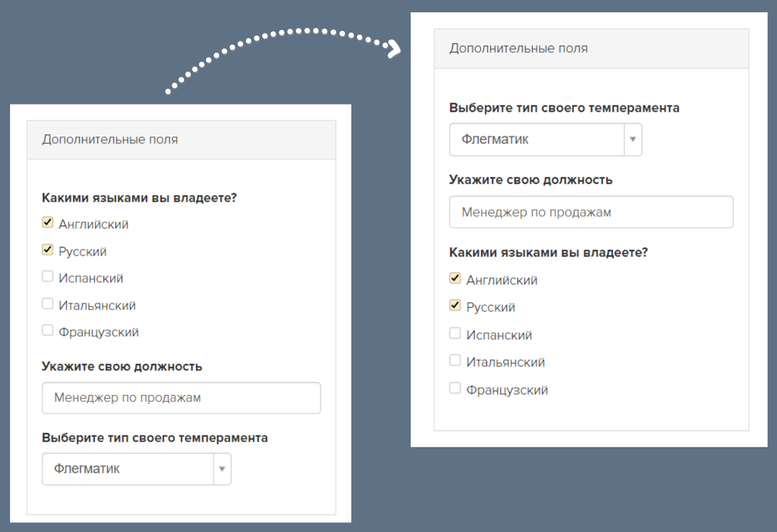Open Флегматик dropdown in left form
This screenshot has height=532, width=777.
point(136,468)
